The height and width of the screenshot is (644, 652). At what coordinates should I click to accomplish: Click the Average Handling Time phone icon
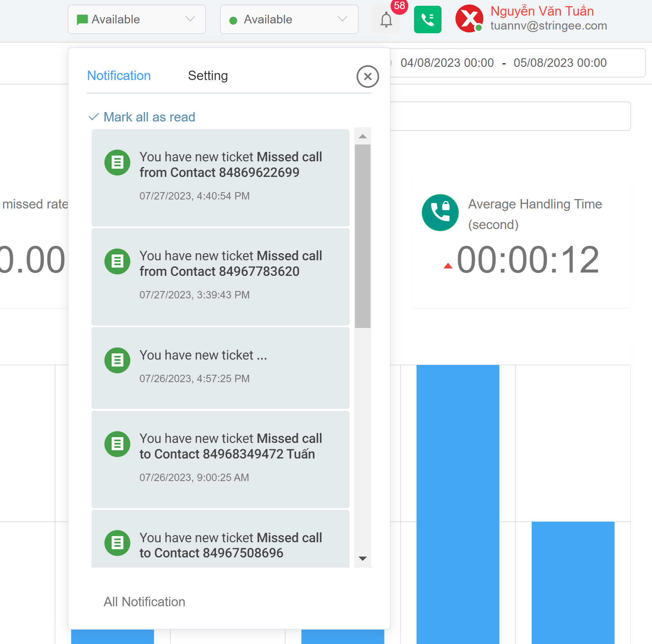pyautogui.click(x=440, y=213)
